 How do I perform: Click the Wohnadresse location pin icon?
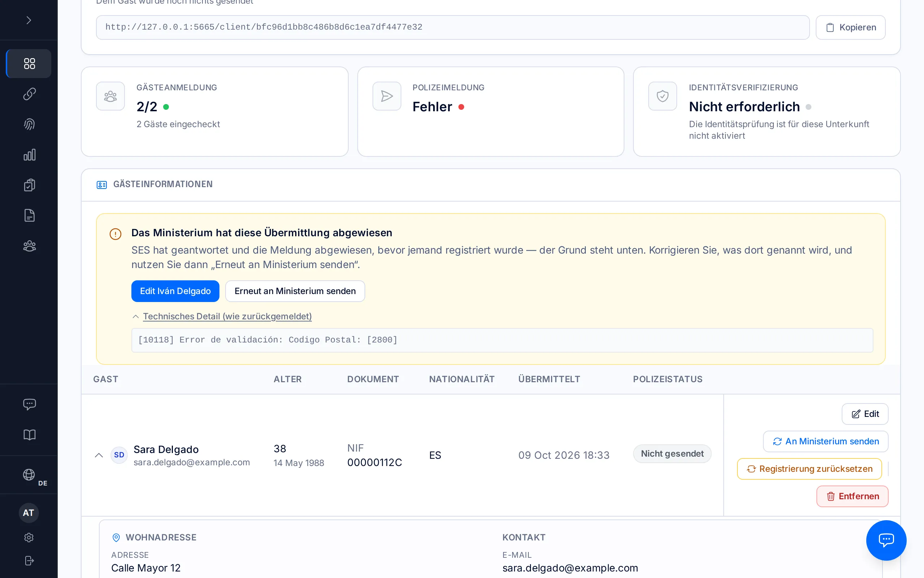116,538
